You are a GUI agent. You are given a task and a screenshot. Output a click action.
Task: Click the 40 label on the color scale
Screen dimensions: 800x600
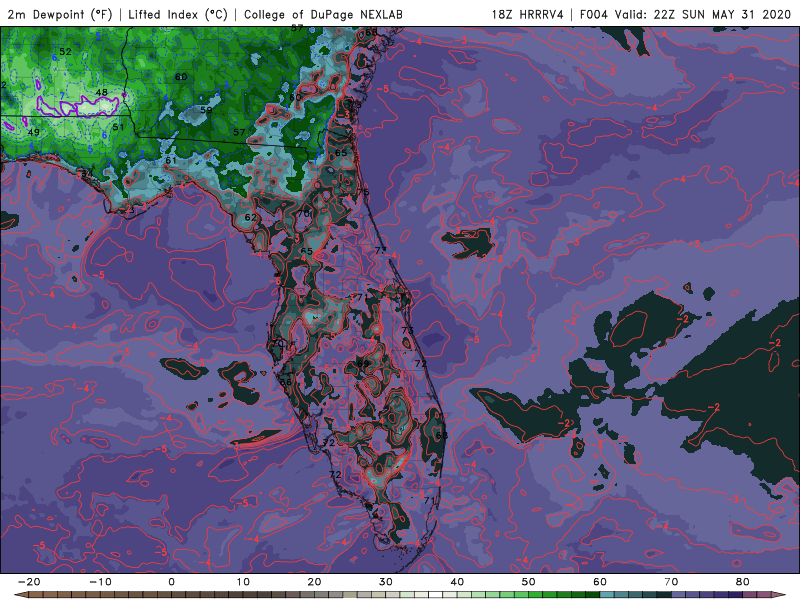[x=457, y=582]
